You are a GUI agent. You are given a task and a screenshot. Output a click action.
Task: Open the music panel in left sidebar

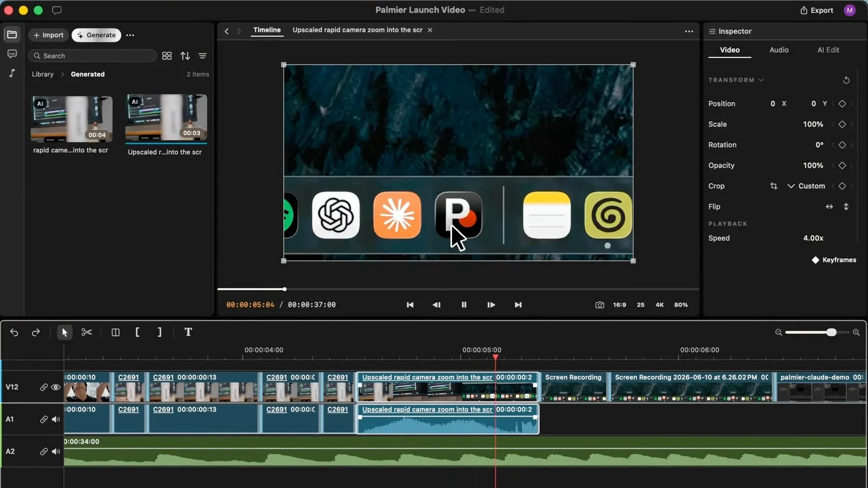[x=12, y=73]
